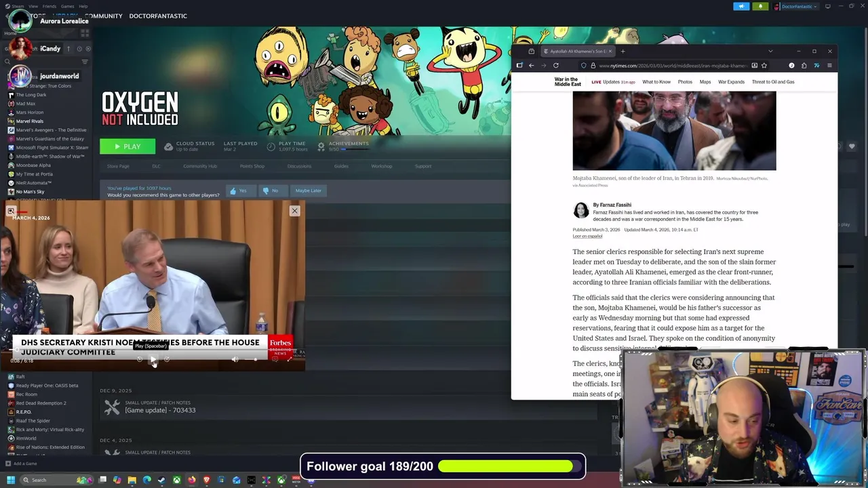Image resolution: width=868 pixels, height=488 pixels.
Task: Select Marvel Rivals in library list
Action: (x=30, y=121)
